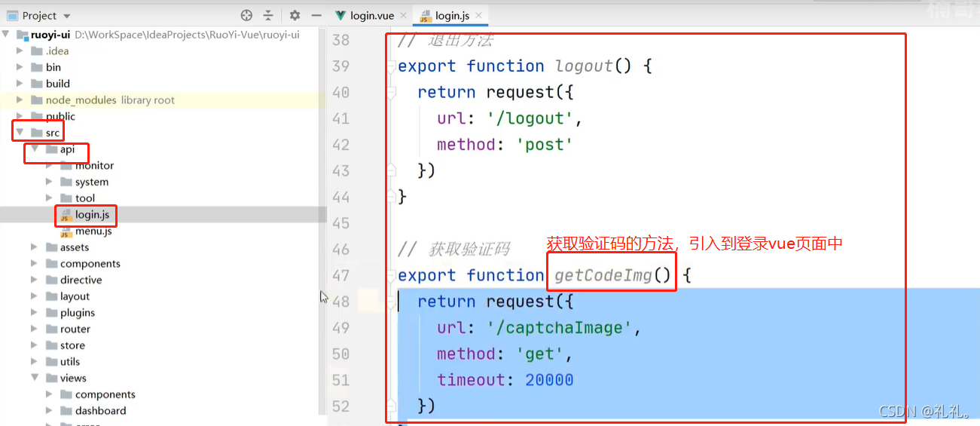Expand the bin folder arrow

point(20,67)
